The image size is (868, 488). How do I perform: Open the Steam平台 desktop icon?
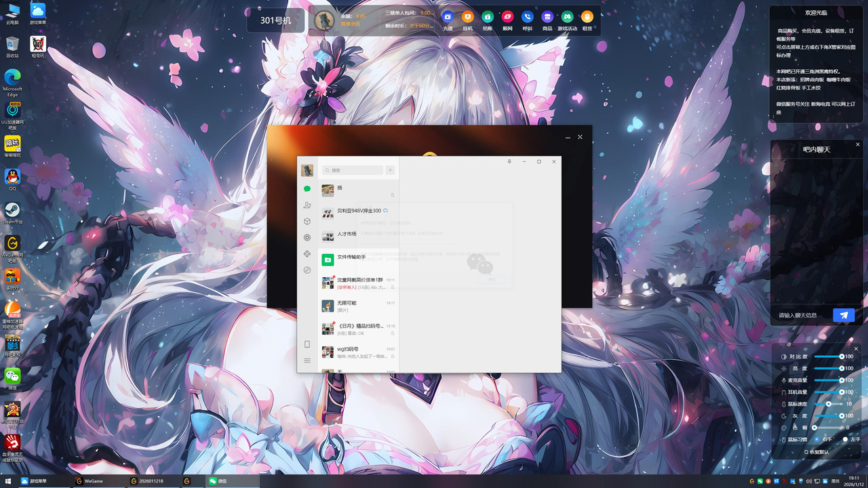[x=12, y=213]
